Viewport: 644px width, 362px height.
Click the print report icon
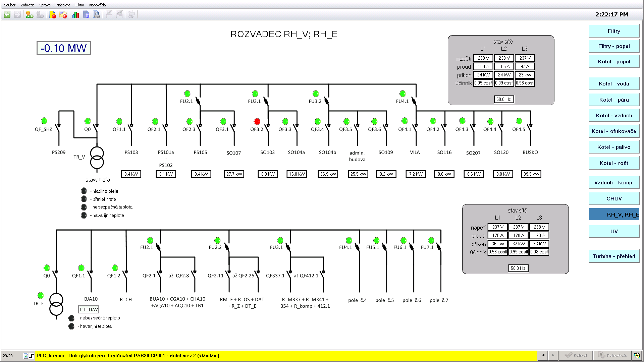(x=97, y=14)
